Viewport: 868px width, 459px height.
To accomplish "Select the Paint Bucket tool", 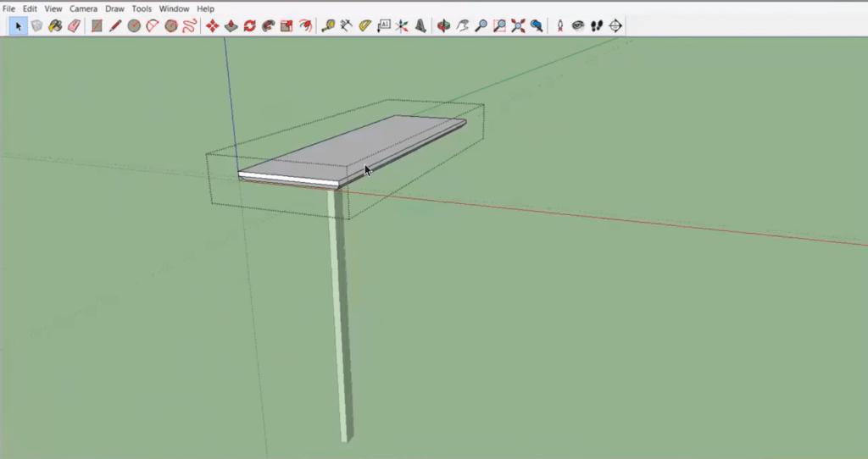I will [x=55, y=26].
